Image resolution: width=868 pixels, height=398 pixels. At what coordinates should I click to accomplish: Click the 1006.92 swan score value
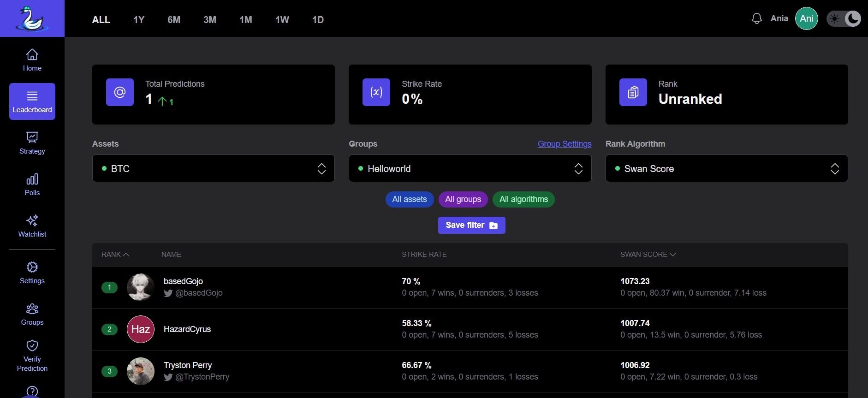[635, 365]
